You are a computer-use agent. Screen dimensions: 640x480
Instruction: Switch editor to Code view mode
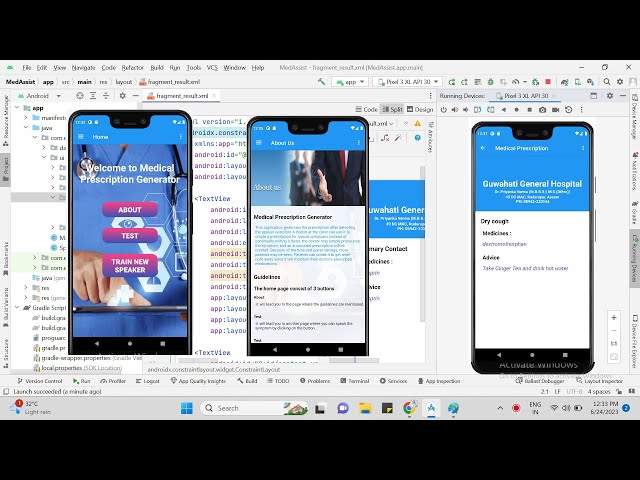367,109
